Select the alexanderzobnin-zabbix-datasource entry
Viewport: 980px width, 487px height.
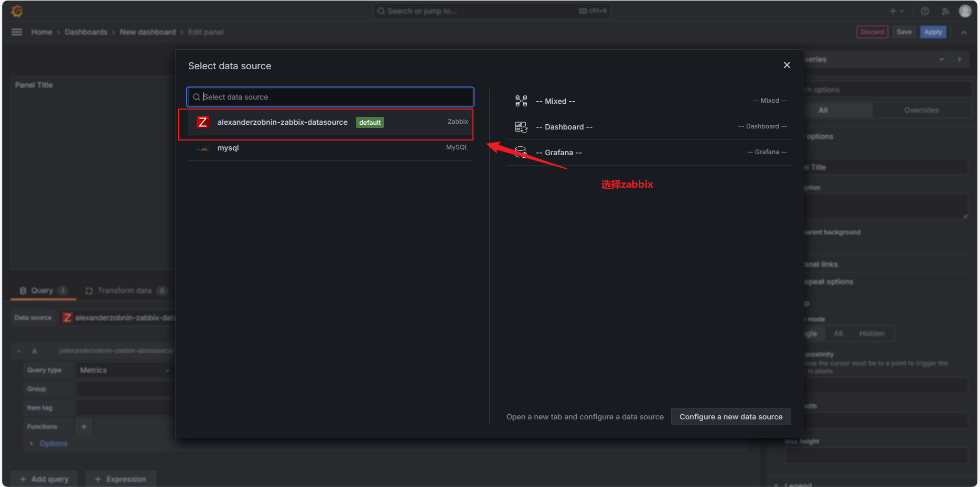(x=330, y=122)
